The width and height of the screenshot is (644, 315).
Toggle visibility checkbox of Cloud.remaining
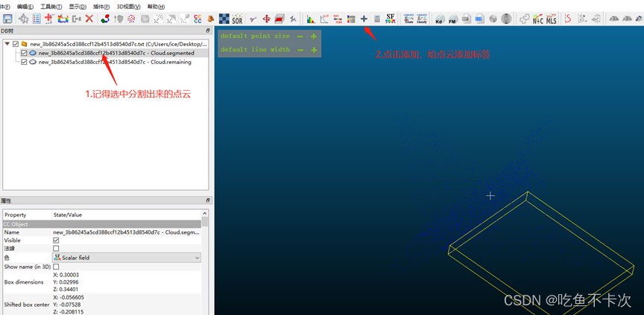(x=24, y=62)
